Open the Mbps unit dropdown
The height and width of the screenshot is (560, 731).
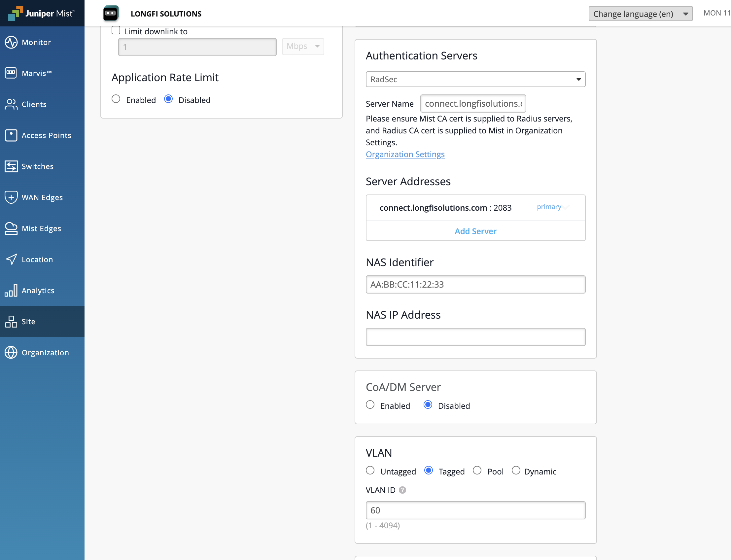[303, 46]
